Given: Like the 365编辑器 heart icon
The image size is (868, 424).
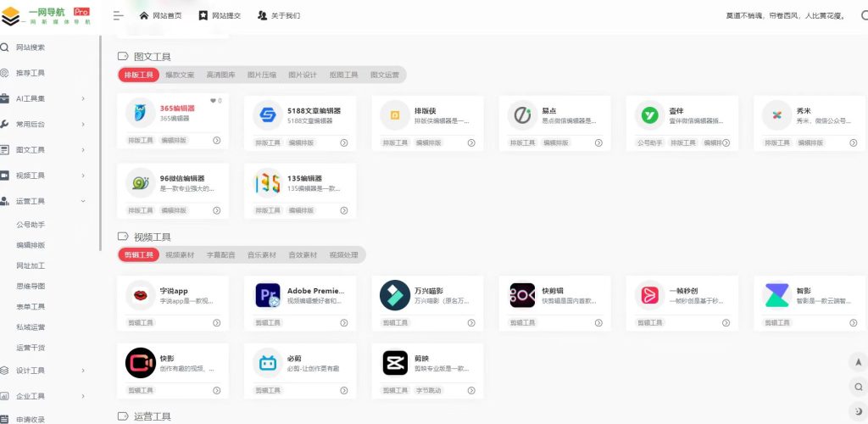Looking at the screenshot, I should [x=214, y=101].
